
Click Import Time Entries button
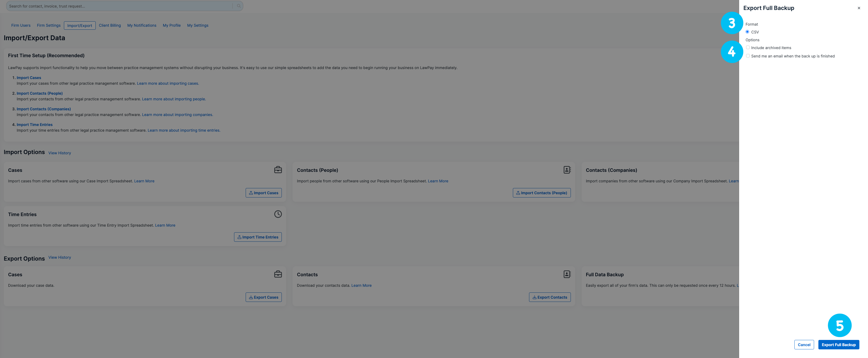(258, 237)
